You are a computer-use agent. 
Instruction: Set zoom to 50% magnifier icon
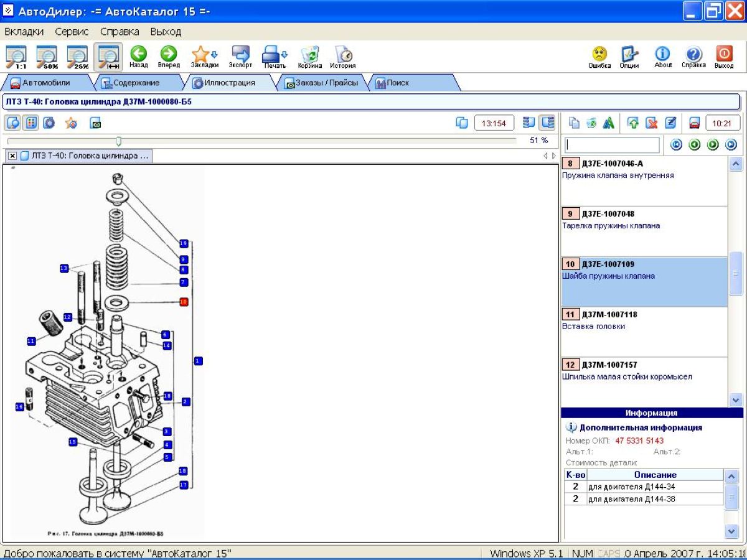pos(47,57)
